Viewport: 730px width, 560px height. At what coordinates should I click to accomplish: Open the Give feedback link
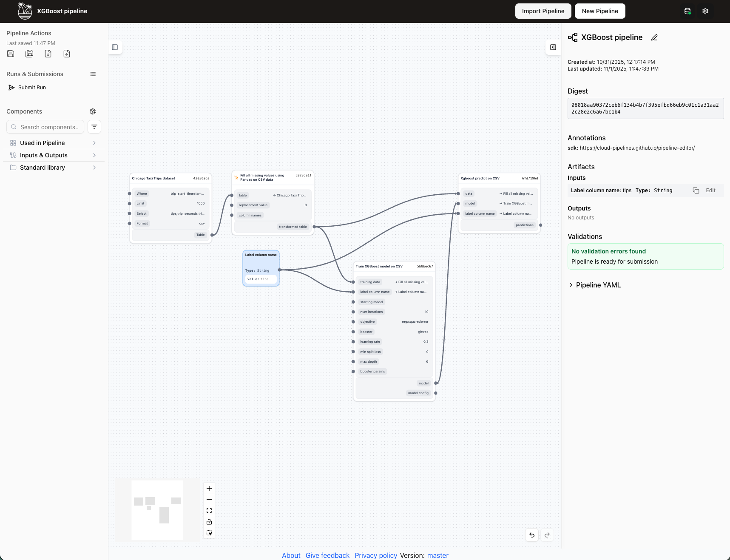pyautogui.click(x=327, y=555)
